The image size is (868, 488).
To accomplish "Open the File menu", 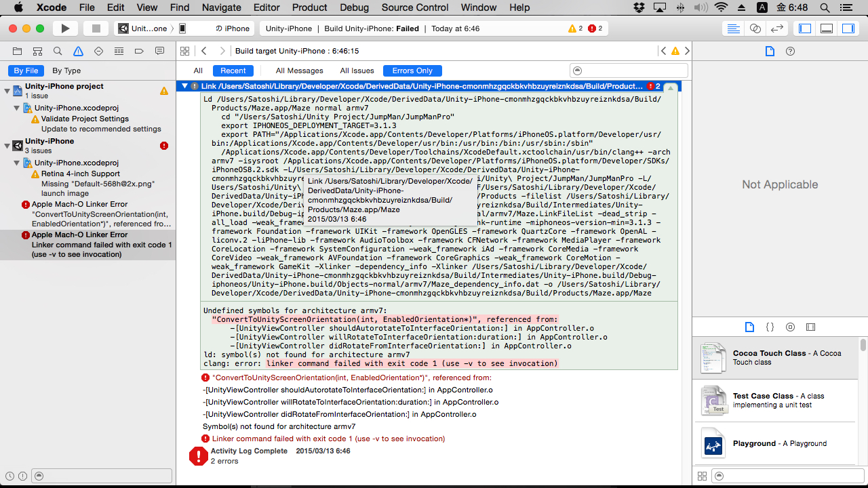I will pyautogui.click(x=87, y=7).
